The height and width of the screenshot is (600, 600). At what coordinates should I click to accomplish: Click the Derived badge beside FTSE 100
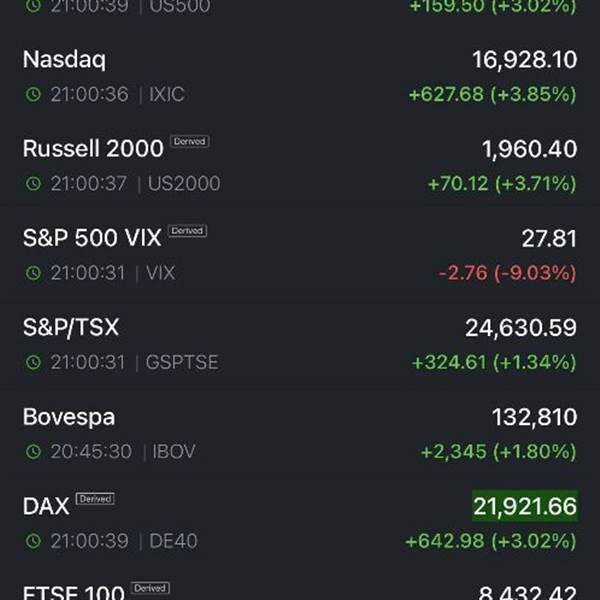(x=150, y=588)
